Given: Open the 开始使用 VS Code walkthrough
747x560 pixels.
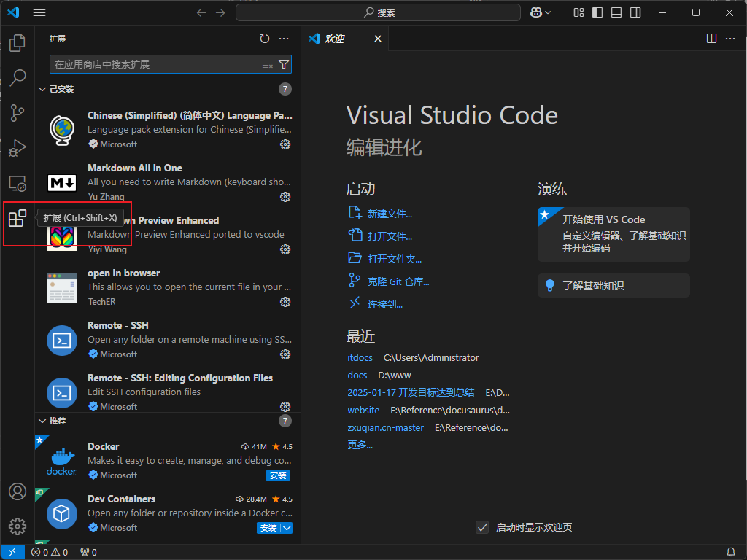Looking at the screenshot, I should tap(614, 234).
